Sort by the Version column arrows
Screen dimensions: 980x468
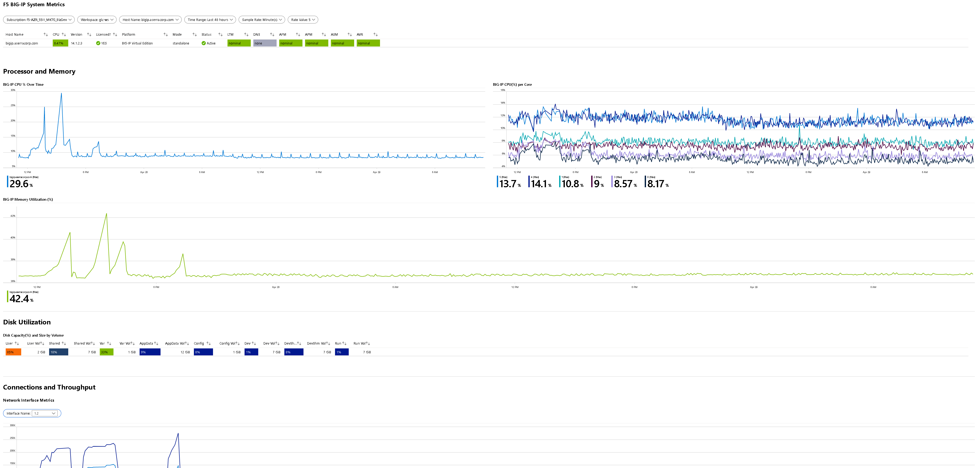click(x=89, y=35)
